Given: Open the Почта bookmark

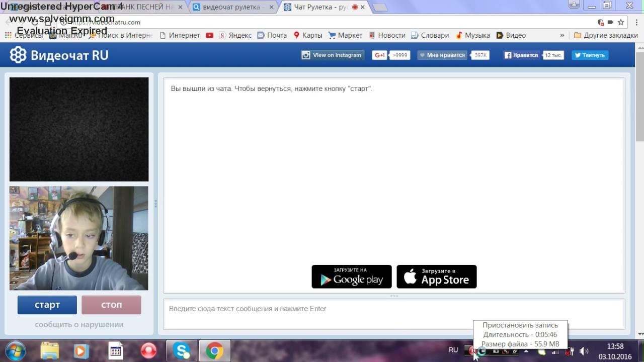Looking at the screenshot, I should tap(272, 35).
